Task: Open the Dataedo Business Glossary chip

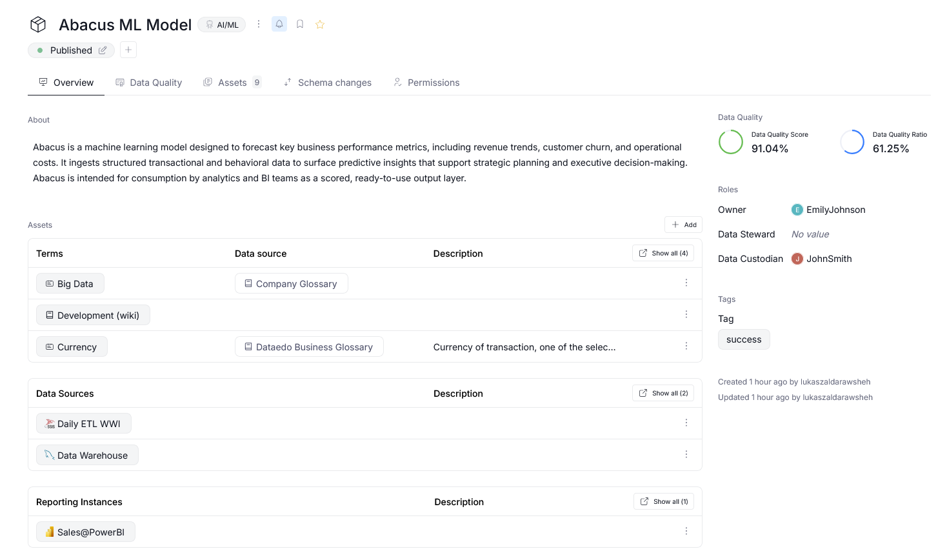Action: click(x=309, y=347)
